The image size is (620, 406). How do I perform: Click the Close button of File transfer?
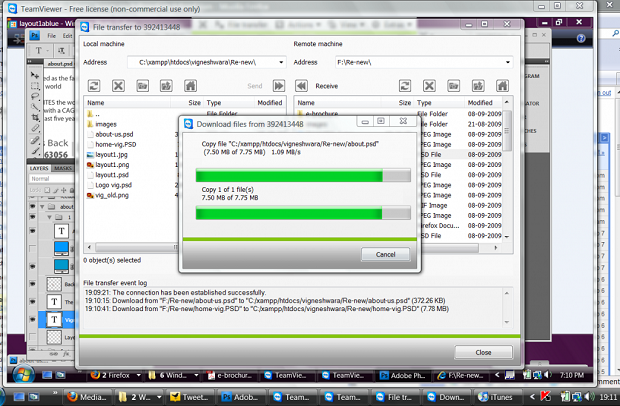[x=483, y=352]
